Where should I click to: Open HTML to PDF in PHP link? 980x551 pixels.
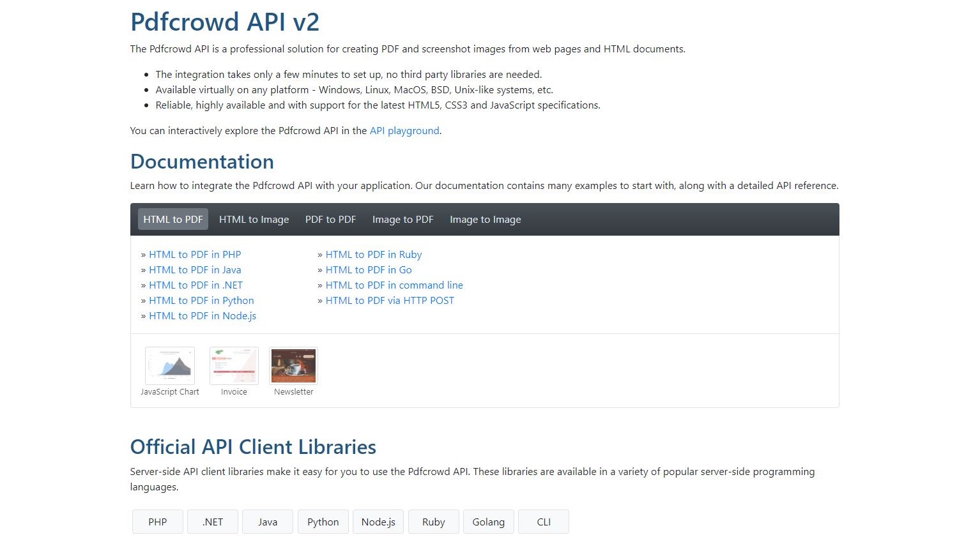click(195, 254)
